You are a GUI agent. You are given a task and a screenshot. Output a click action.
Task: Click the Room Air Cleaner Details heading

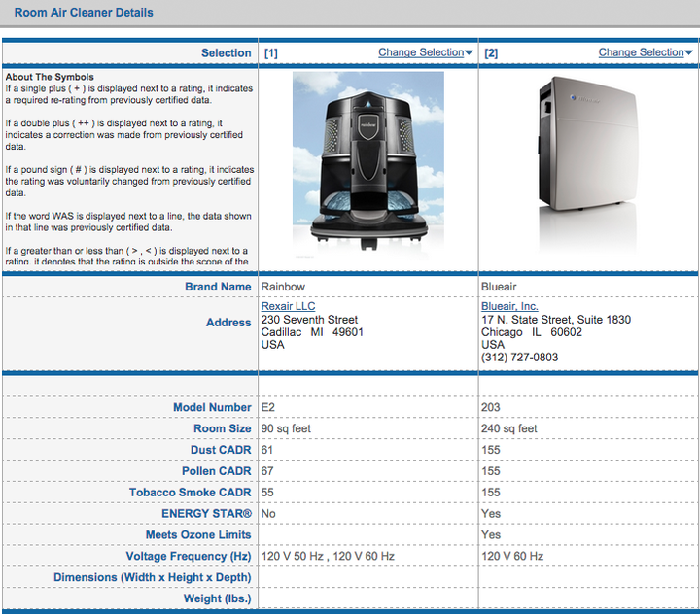[84, 13]
